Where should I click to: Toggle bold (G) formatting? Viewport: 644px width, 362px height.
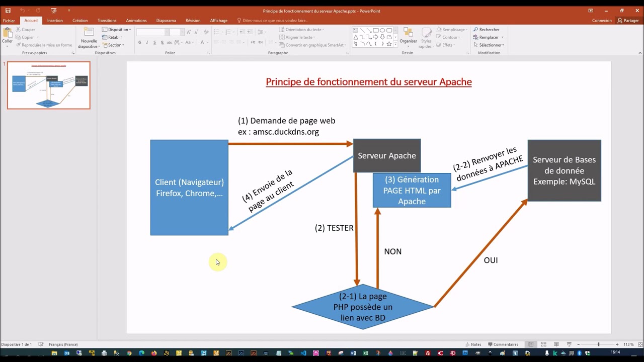pos(139,43)
